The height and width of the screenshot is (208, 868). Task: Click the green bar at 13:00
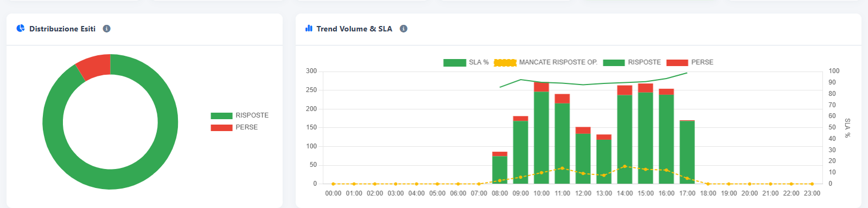(x=604, y=162)
